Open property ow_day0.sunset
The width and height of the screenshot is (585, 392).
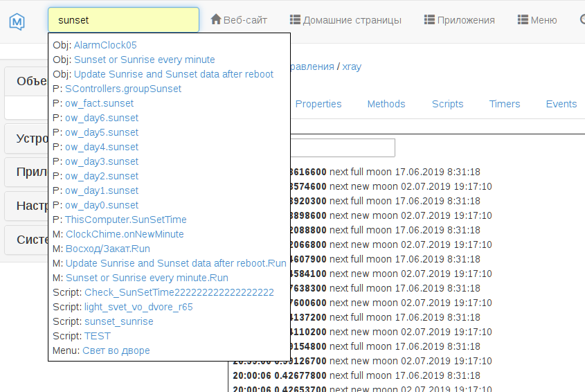[x=102, y=205]
